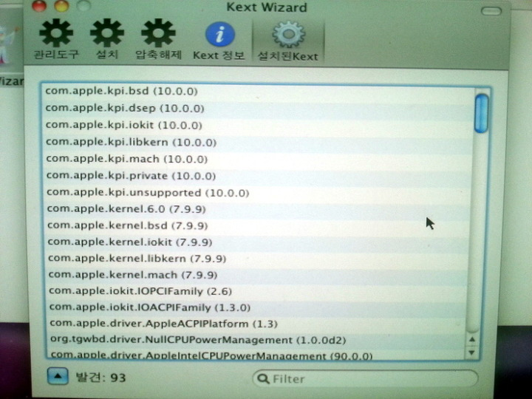Select com.apple.iokit.IOACPIFamily (1.3.0) row
The image size is (532, 399).
click(x=258, y=307)
